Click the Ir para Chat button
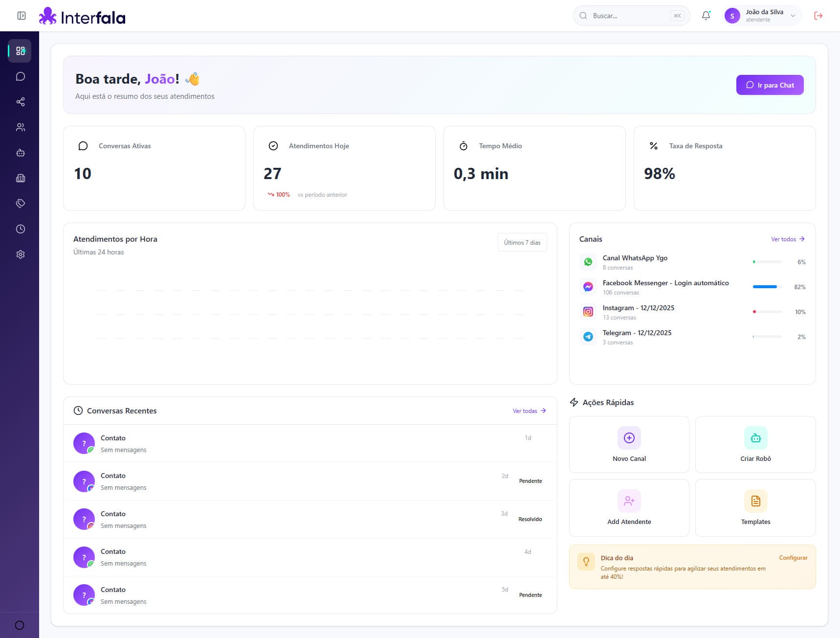Image resolution: width=840 pixels, height=638 pixels. pos(769,85)
